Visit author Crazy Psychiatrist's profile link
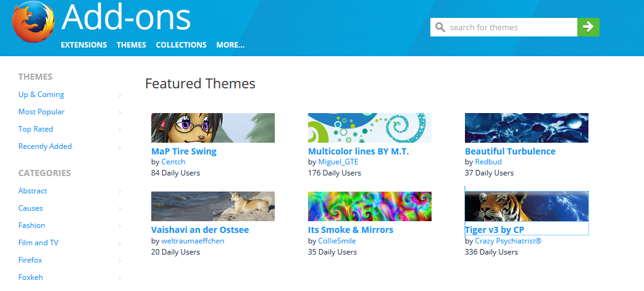This screenshot has width=644, height=291. [508, 241]
